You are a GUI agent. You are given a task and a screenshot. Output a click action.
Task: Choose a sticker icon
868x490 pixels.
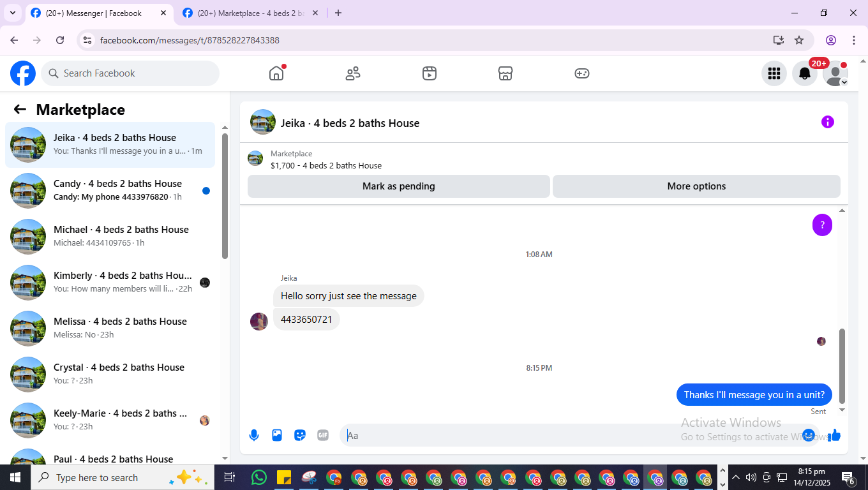[x=300, y=435]
